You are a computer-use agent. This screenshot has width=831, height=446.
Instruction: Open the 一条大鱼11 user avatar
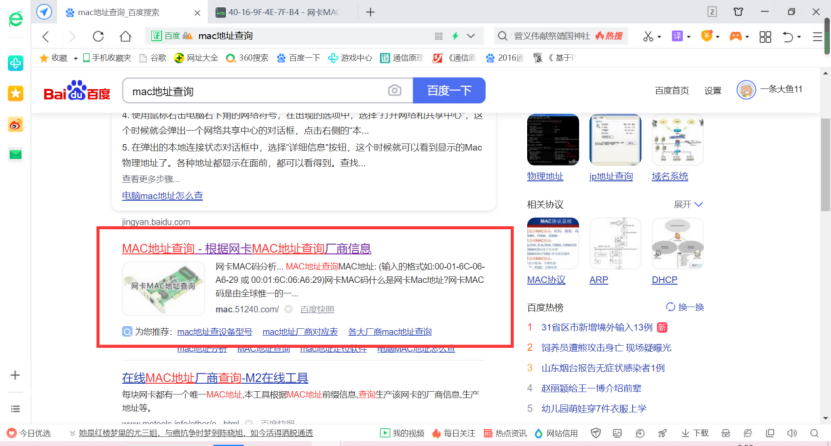pos(746,90)
